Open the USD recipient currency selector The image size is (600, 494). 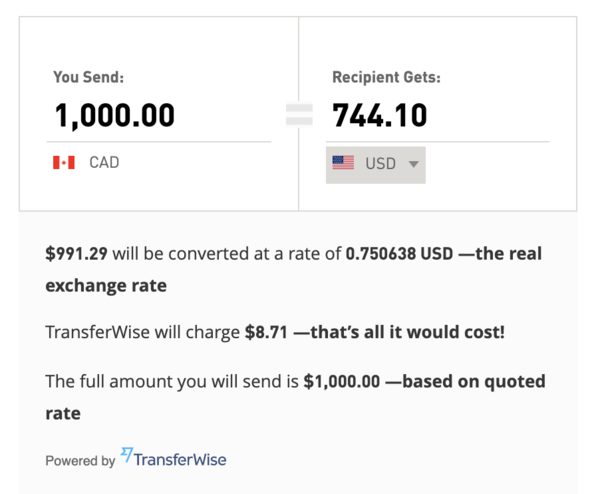[376, 164]
